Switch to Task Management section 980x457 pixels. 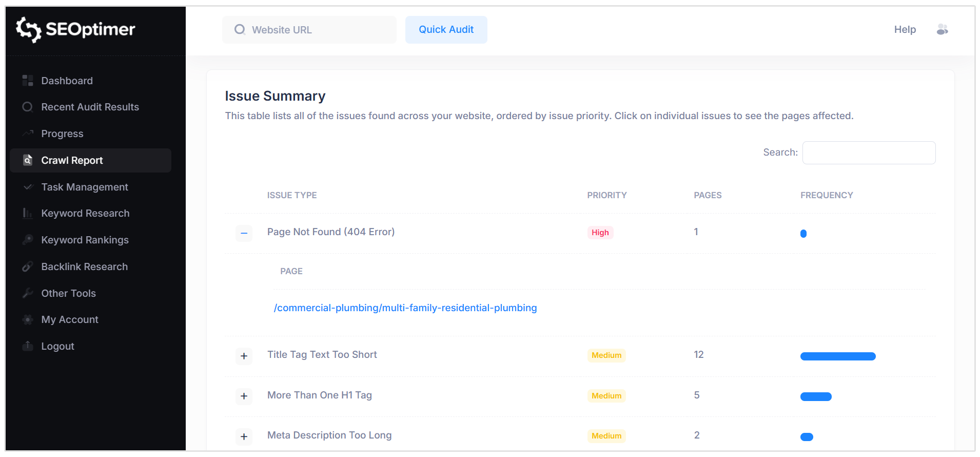point(85,187)
